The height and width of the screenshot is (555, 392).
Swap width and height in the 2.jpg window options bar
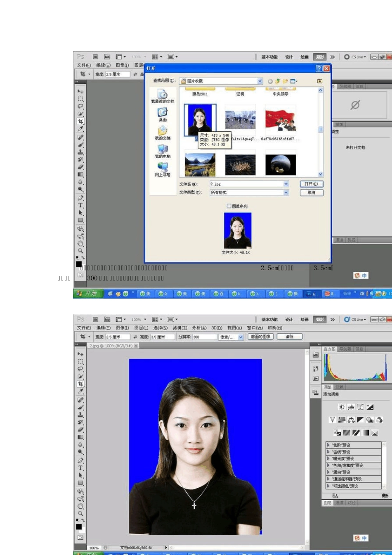(x=135, y=337)
